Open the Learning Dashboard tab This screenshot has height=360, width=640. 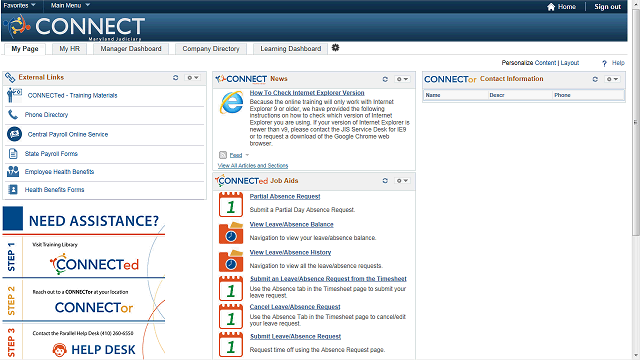point(291,49)
